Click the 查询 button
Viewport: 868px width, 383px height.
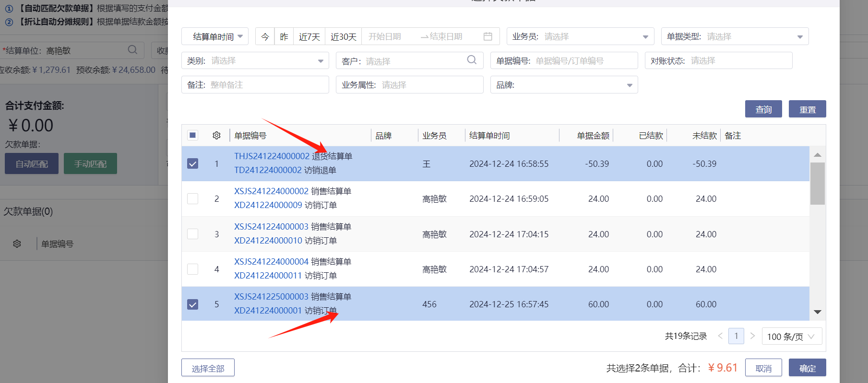763,109
